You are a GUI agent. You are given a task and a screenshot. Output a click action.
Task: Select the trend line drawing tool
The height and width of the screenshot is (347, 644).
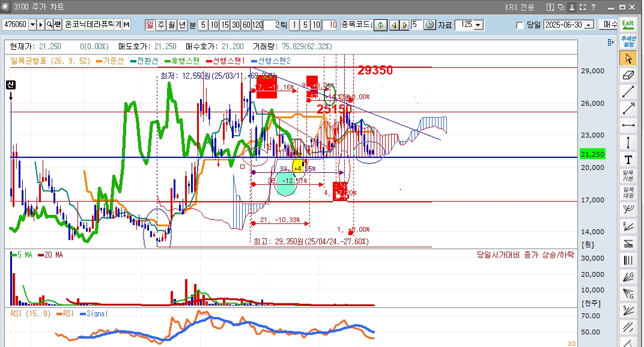628,92
